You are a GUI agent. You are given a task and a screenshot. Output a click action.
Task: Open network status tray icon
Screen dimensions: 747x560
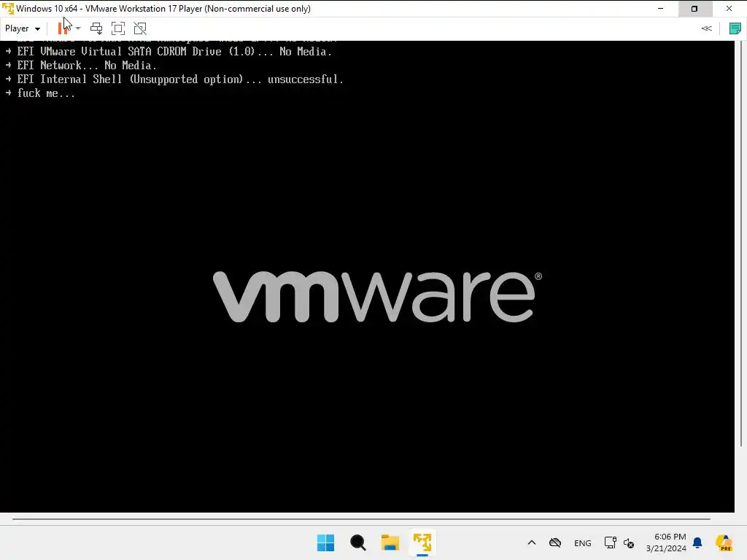point(611,542)
